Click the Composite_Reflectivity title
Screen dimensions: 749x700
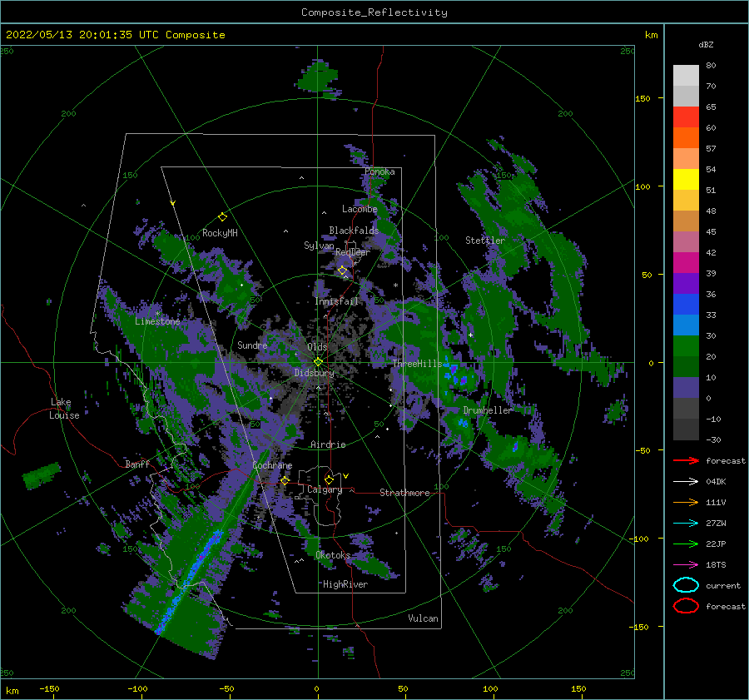click(374, 12)
